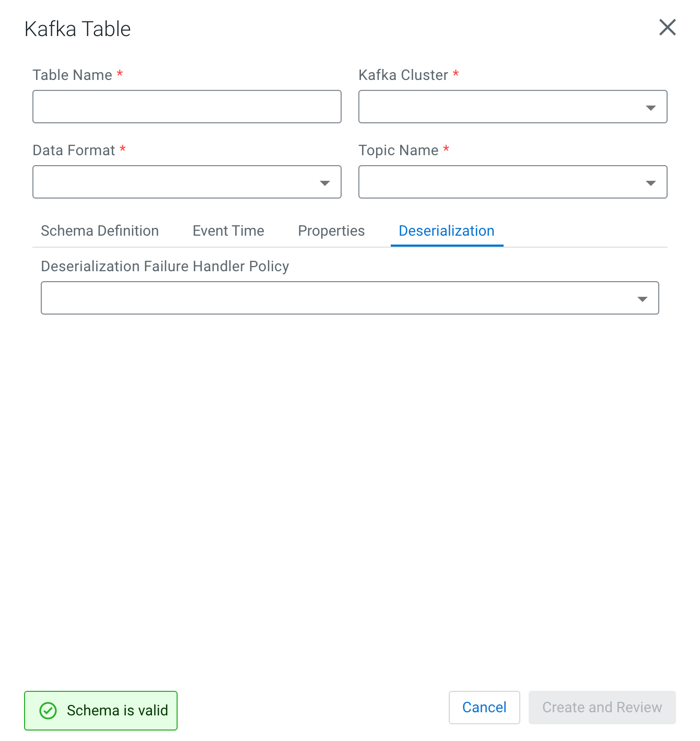Viewport: 700px width, 741px height.
Task: Cancel the Kafka table creation
Action: click(484, 708)
